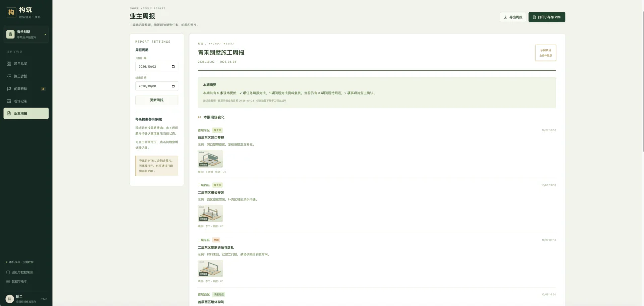Click the 施工中 tag beside 首层东区

[x=217, y=130]
